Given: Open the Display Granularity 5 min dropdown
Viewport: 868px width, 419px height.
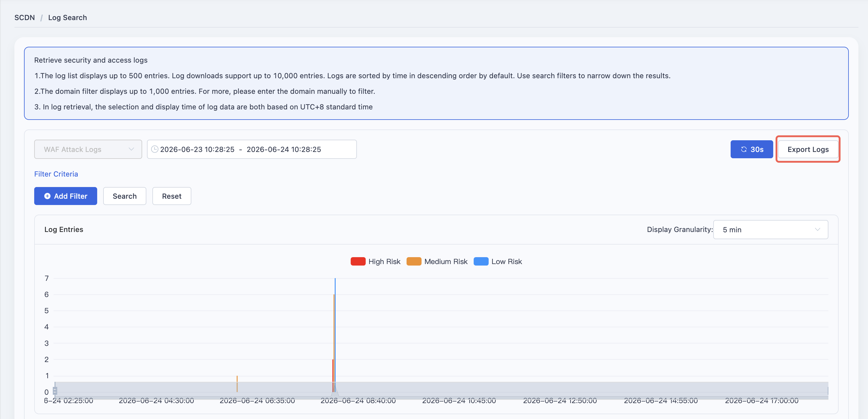Looking at the screenshot, I should pyautogui.click(x=770, y=230).
